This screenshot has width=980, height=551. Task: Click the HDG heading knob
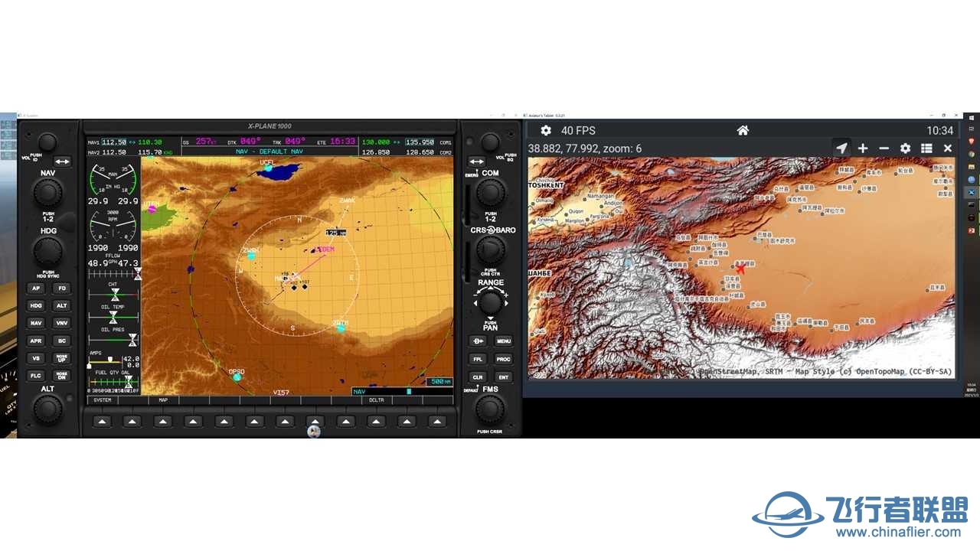click(x=47, y=250)
